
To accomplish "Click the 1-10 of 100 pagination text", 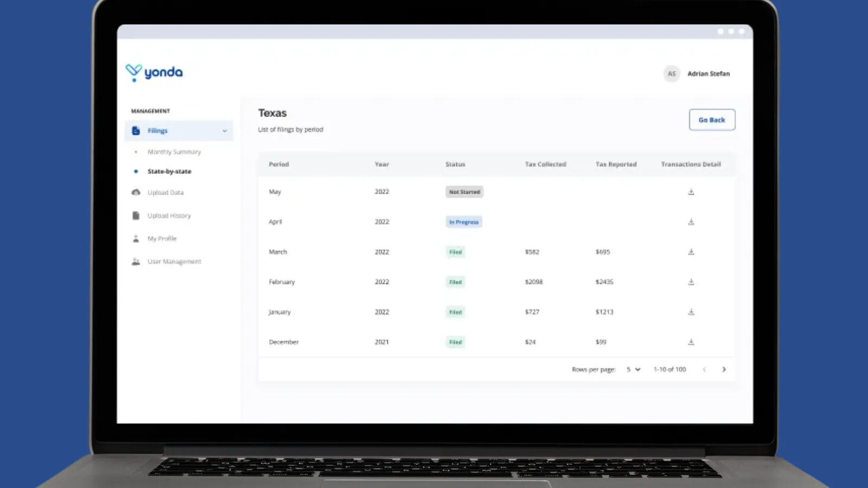I will 670,369.
